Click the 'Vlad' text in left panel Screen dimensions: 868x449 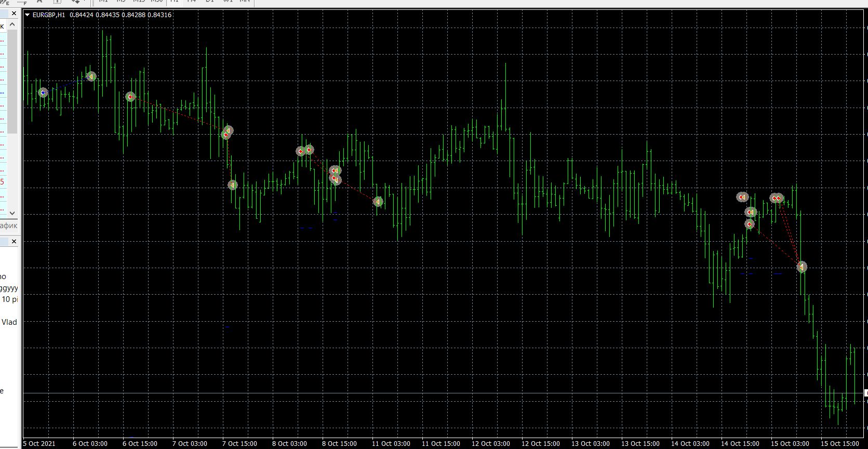pos(9,322)
